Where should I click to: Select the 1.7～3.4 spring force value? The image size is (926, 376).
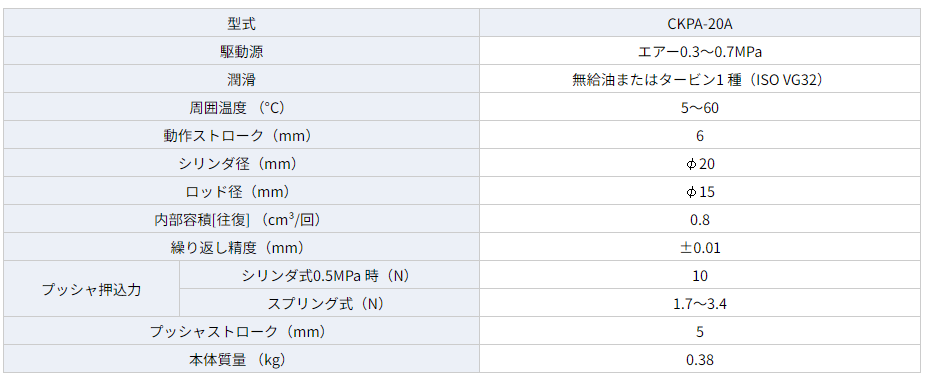click(700, 303)
